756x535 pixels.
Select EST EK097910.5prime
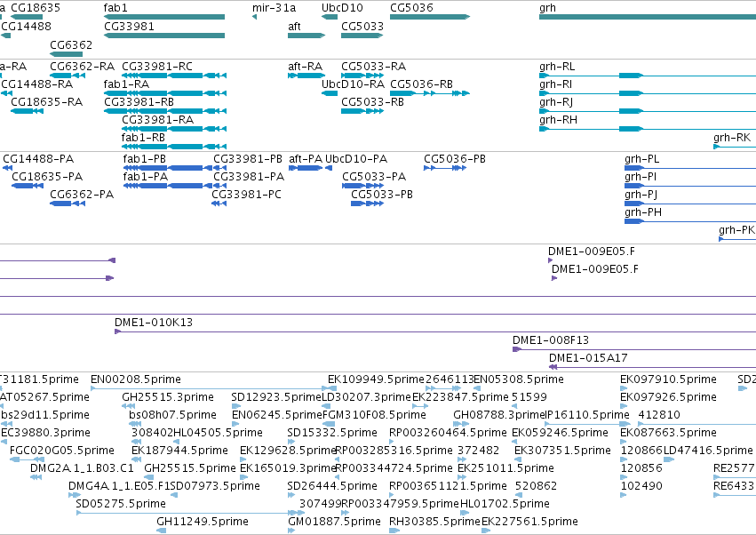623,388
